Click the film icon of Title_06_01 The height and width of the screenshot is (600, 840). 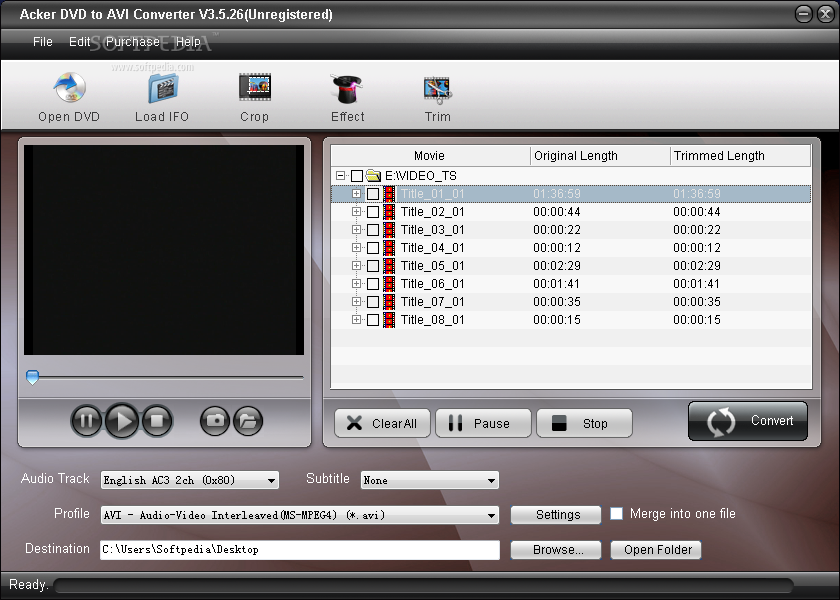389,284
